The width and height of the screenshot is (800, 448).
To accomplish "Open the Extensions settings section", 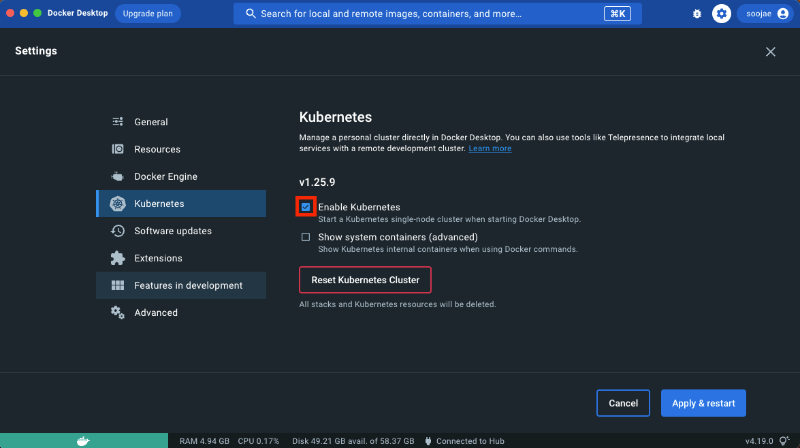I will point(181,258).
